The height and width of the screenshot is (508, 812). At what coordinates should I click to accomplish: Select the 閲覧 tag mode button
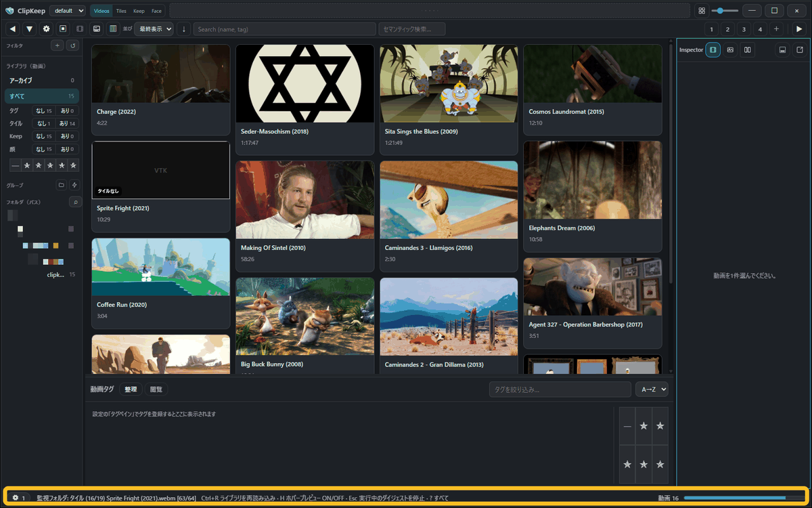coord(156,389)
